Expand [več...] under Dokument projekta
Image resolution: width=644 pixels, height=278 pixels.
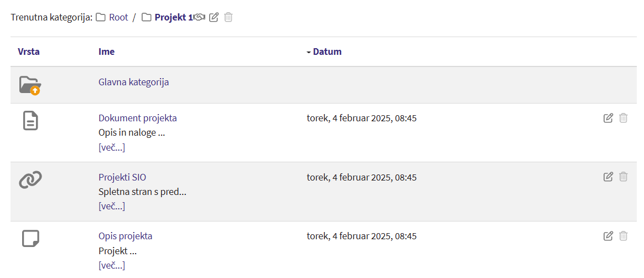point(112,147)
